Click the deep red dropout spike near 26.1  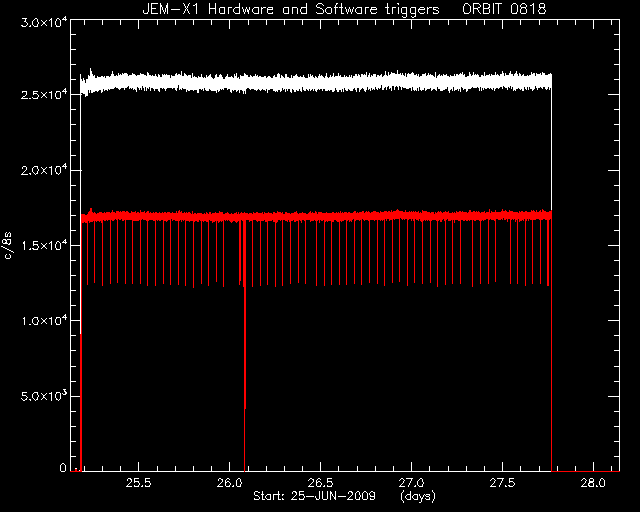click(244, 347)
